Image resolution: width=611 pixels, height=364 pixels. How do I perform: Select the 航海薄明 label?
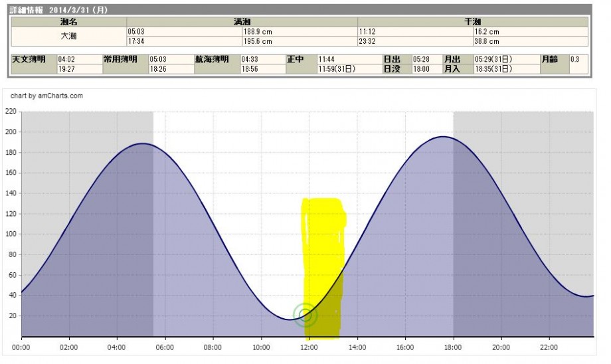(212, 59)
